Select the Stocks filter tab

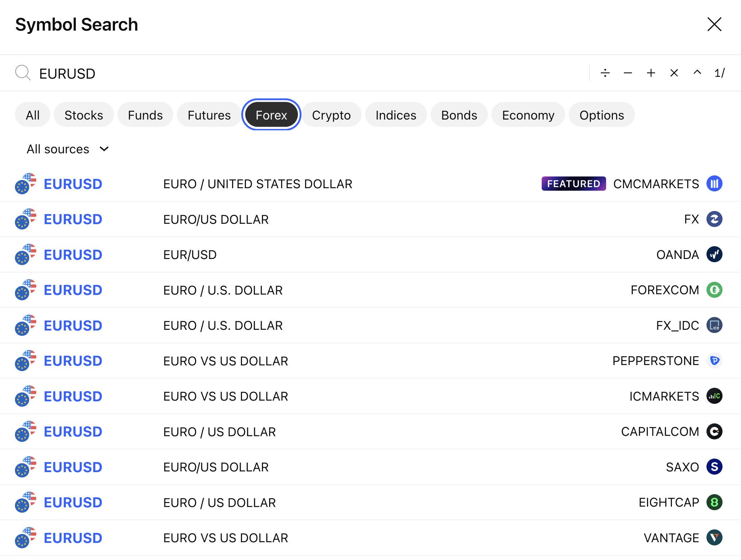coord(84,115)
